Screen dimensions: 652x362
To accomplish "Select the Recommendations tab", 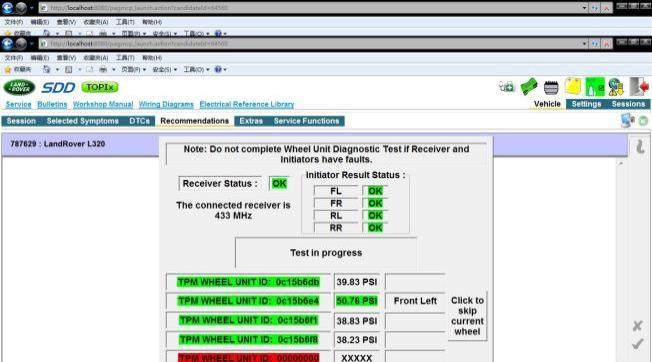I will coord(195,121).
